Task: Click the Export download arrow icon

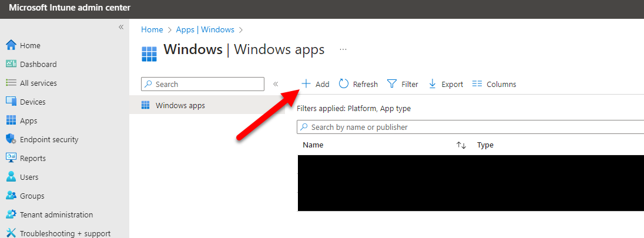Action: coord(432,84)
